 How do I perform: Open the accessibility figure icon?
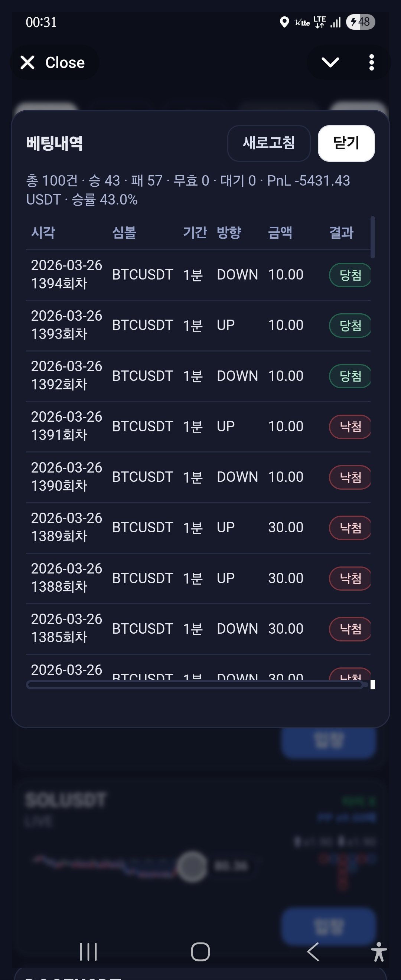tap(379, 951)
